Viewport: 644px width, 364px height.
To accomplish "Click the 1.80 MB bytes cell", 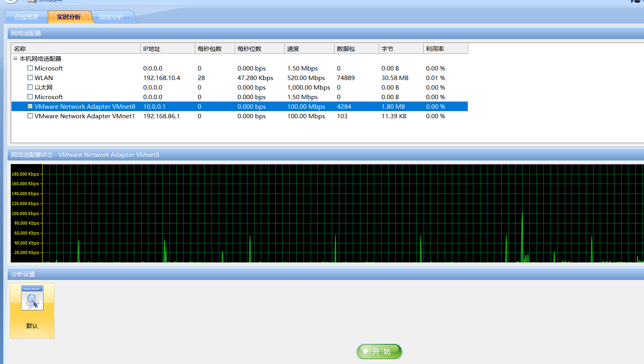I will click(x=393, y=107).
